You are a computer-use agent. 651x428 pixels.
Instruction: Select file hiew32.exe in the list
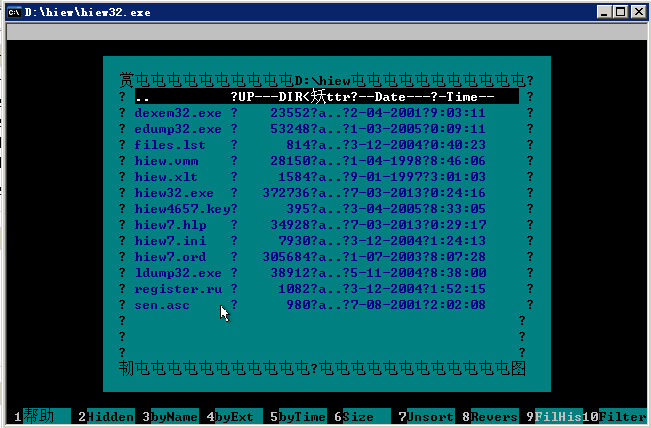tap(174, 193)
